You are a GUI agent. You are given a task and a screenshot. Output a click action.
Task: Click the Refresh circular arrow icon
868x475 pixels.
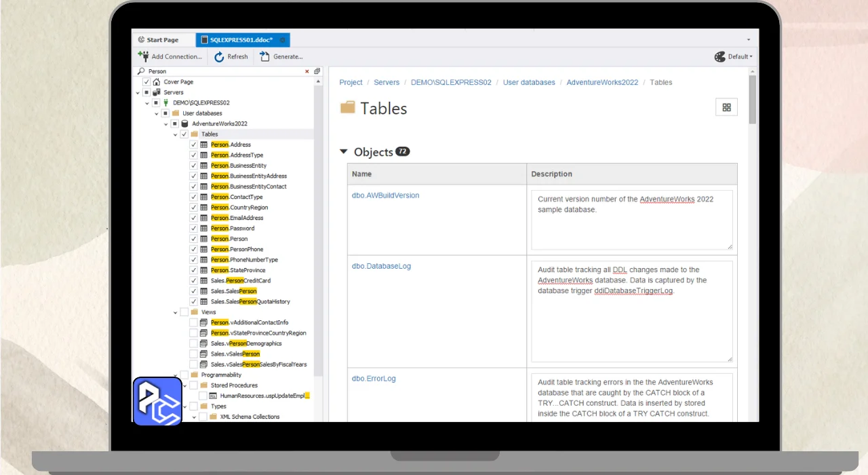(219, 57)
